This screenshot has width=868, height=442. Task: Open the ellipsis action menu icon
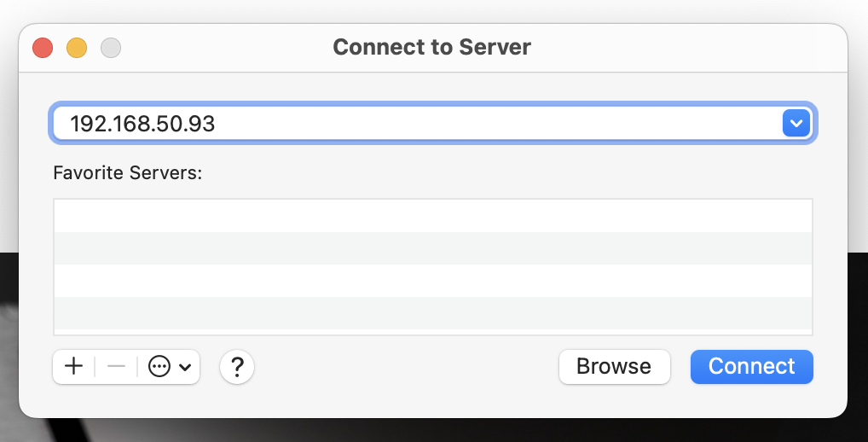pos(159,367)
